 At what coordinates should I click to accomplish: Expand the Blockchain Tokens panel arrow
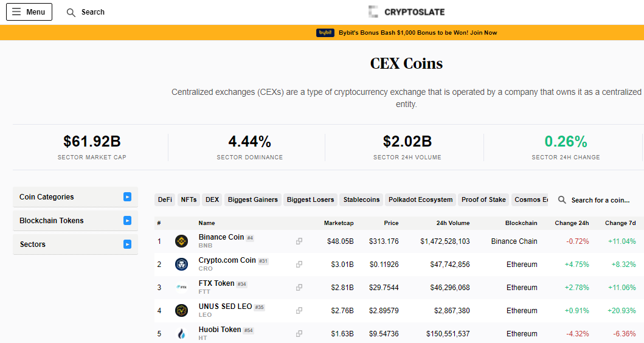127,221
